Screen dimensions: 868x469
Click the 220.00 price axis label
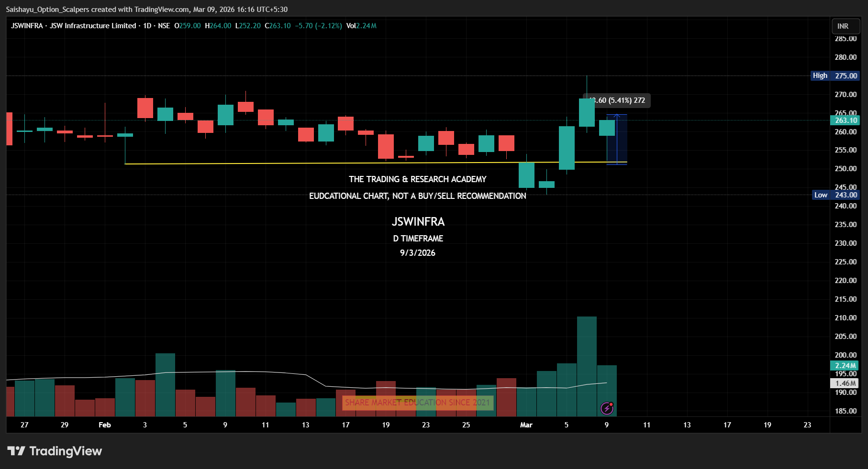point(846,281)
